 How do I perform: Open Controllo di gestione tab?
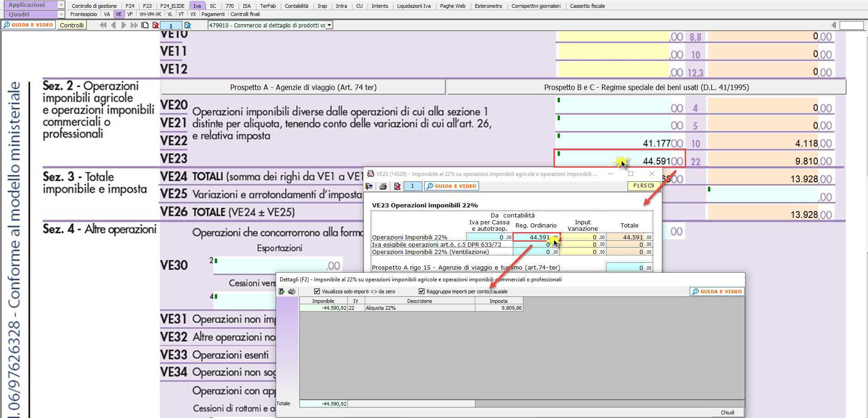pyautogui.click(x=94, y=6)
